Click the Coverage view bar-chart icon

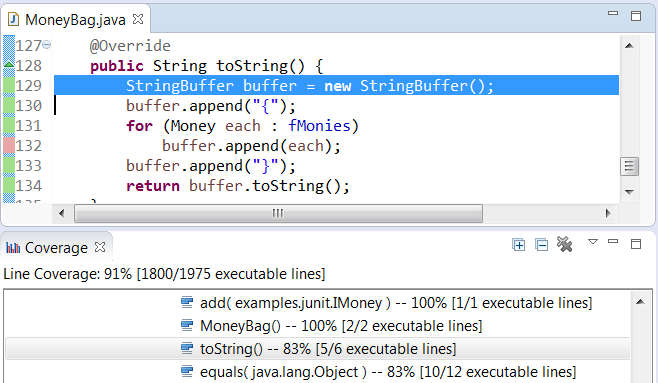tap(13, 248)
